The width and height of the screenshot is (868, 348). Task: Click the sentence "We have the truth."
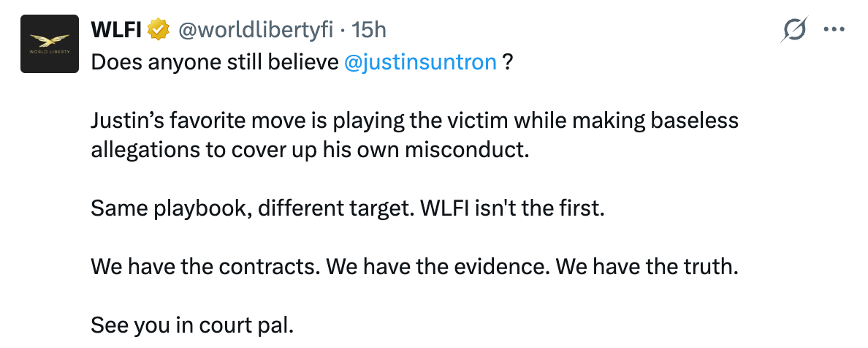point(647,266)
